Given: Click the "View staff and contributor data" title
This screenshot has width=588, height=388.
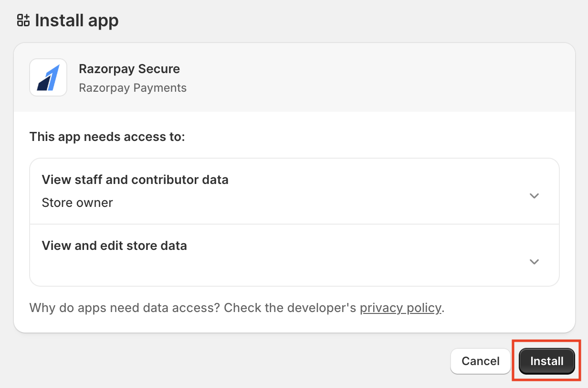Looking at the screenshot, I should point(135,180).
